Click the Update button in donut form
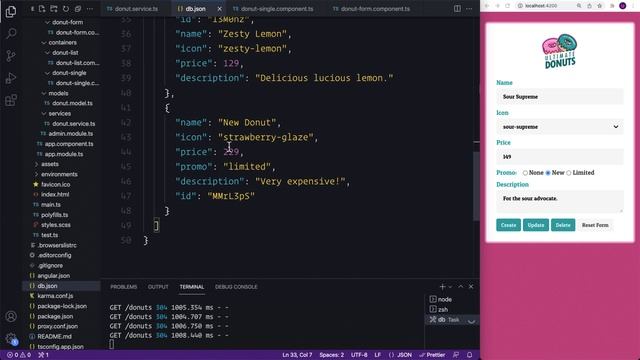This screenshot has width=640, height=360. pos(536,225)
